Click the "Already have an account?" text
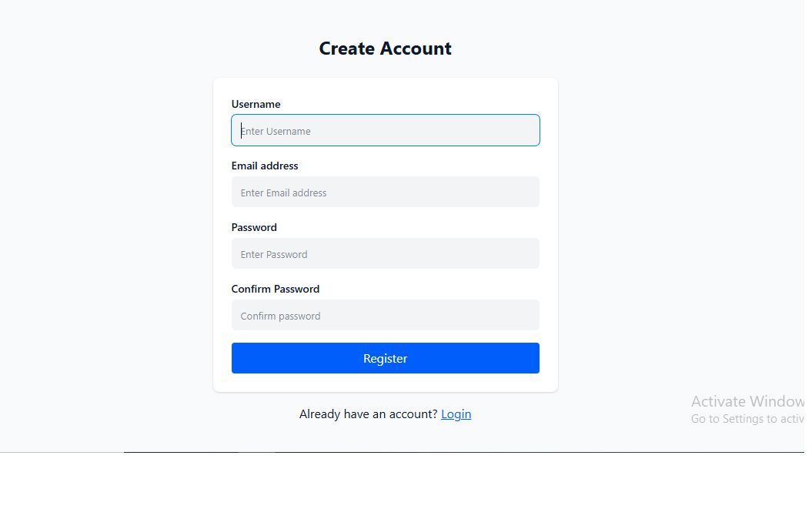 368,414
